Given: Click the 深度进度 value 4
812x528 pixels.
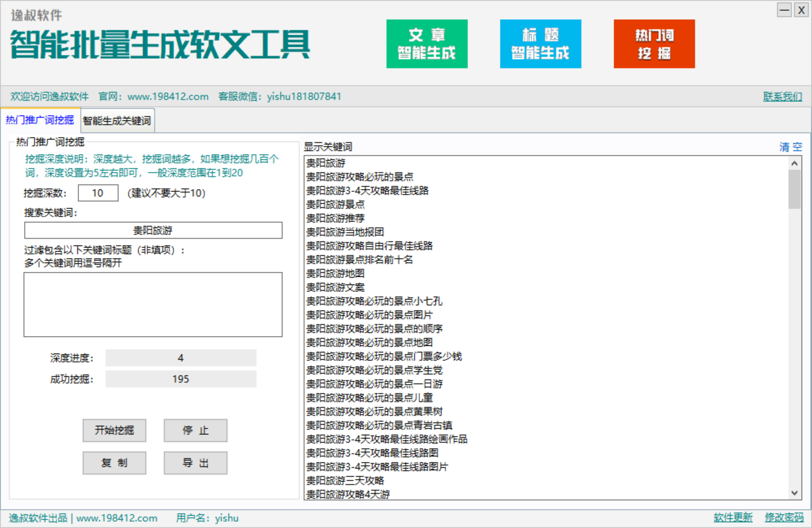Looking at the screenshot, I should (181, 358).
